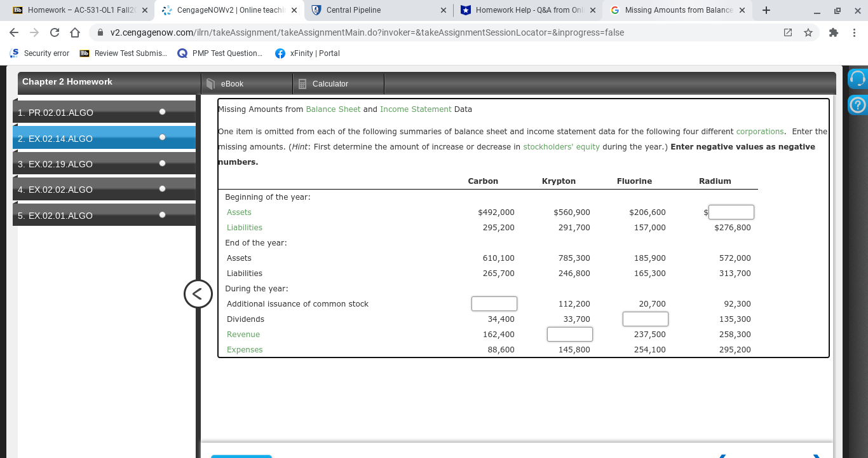Click the previous question circular arrow
868x458 pixels.
(x=198, y=294)
